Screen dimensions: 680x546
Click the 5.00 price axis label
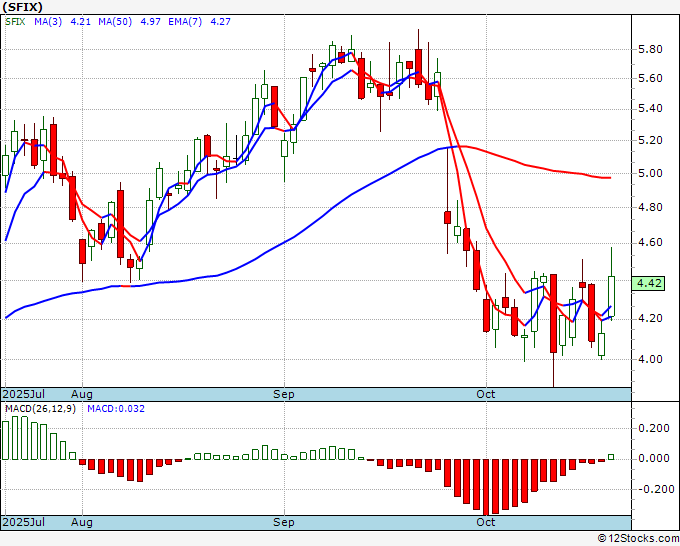coord(650,173)
